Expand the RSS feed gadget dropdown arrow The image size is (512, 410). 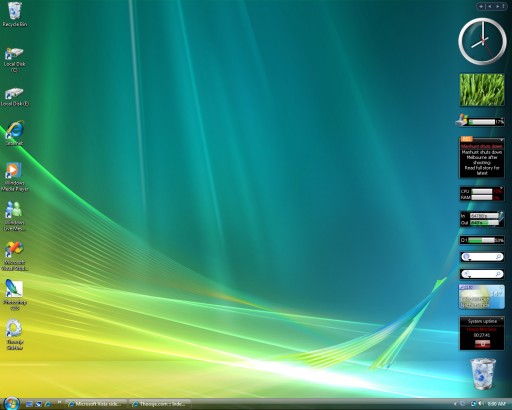click(501, 139)
